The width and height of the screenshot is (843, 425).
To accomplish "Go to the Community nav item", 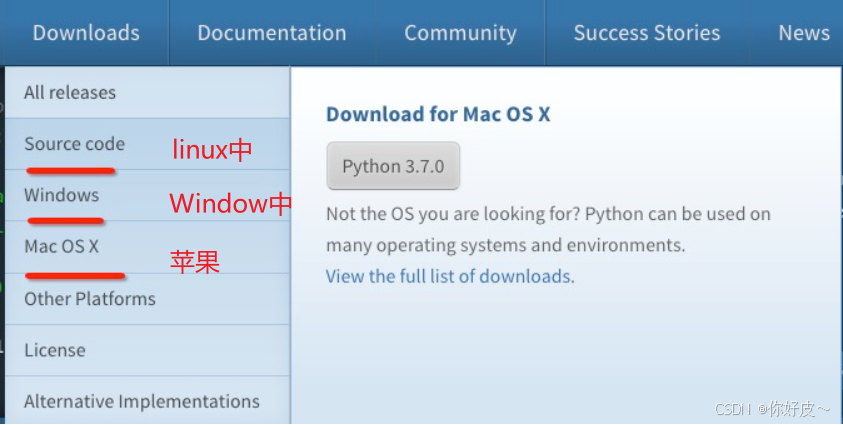I will pyautogui.click(x=460, y=33).
